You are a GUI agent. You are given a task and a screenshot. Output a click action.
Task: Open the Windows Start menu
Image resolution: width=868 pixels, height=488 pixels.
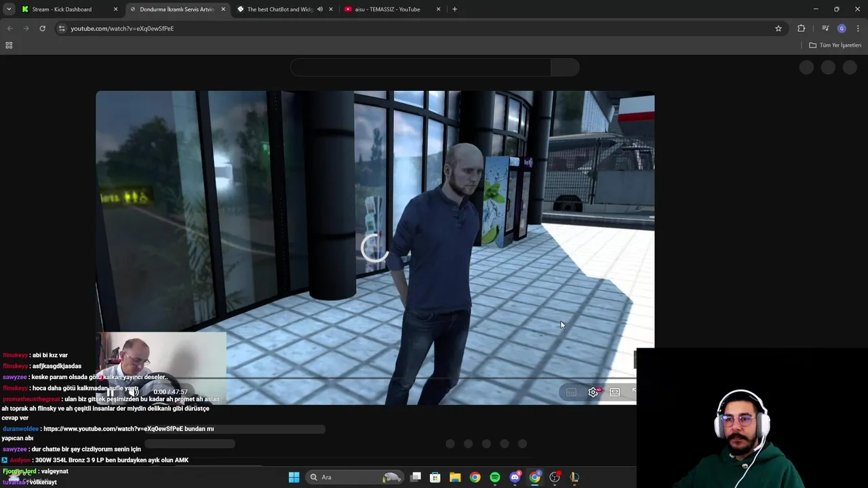294,477
